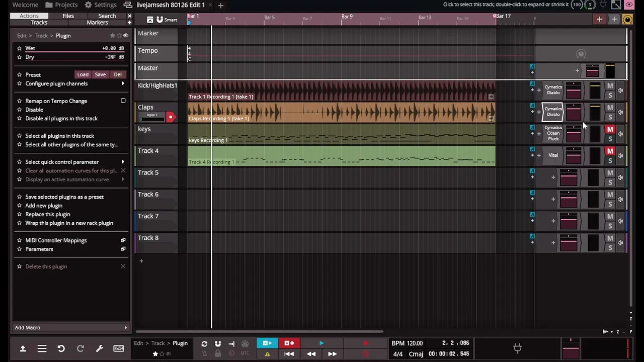The width and height of the screenshot is (644, 362).
Task: Expand the Add Macro menu
Action: coord(71,328)
